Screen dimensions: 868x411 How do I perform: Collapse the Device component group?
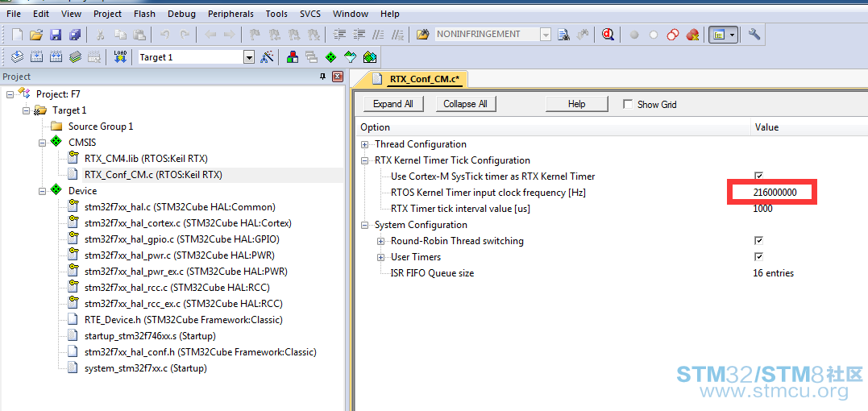42,191
